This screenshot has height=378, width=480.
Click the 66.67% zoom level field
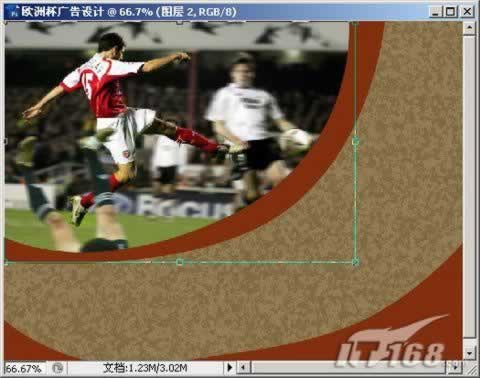tap(24, 368)
